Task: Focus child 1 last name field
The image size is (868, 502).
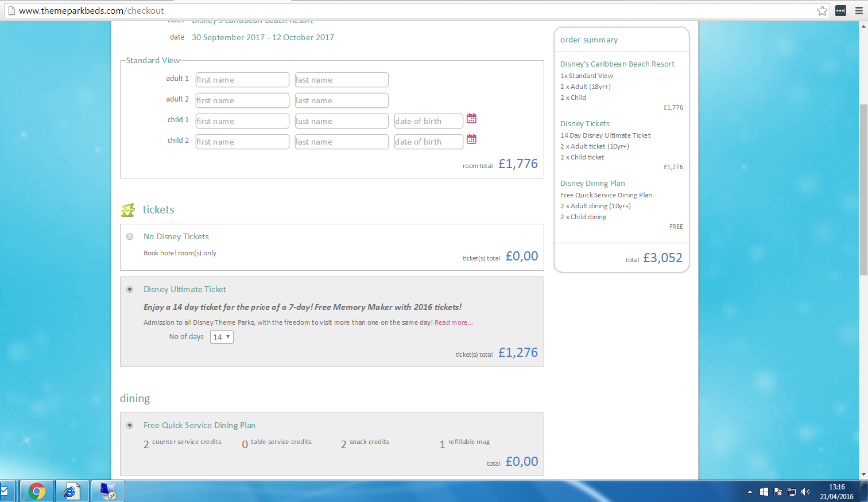Action: pos(342,121)
